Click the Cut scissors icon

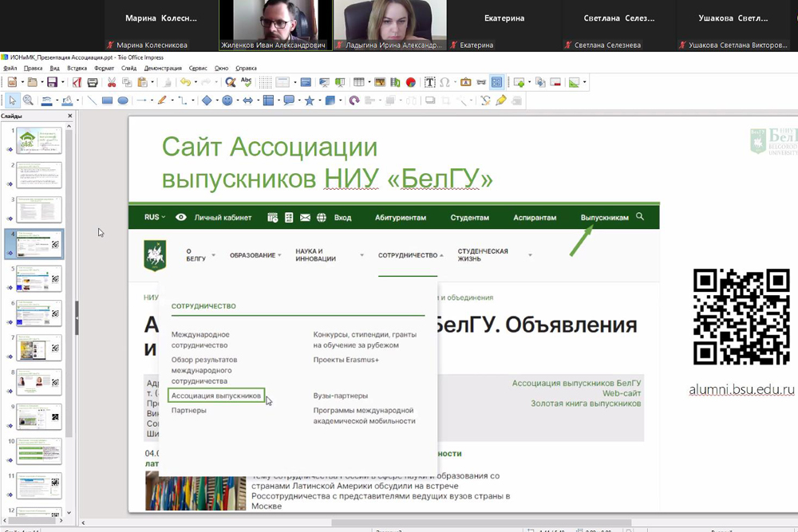(x=112, y=82)
